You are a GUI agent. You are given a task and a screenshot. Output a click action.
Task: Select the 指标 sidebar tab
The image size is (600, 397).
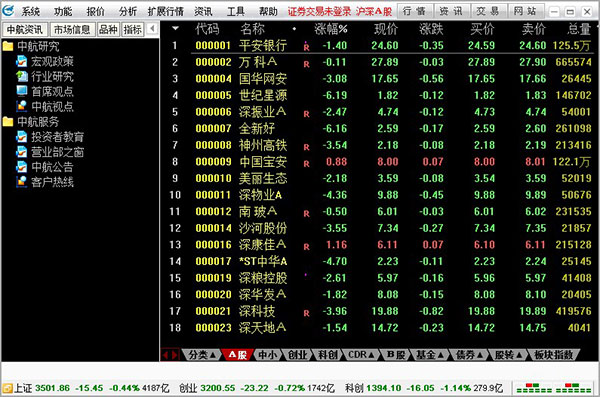(132, 29)
